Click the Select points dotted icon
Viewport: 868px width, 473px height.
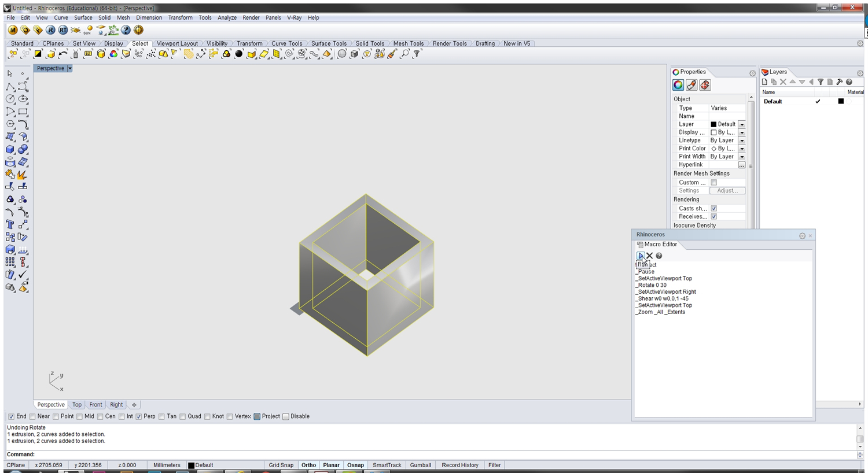(151, 54)
